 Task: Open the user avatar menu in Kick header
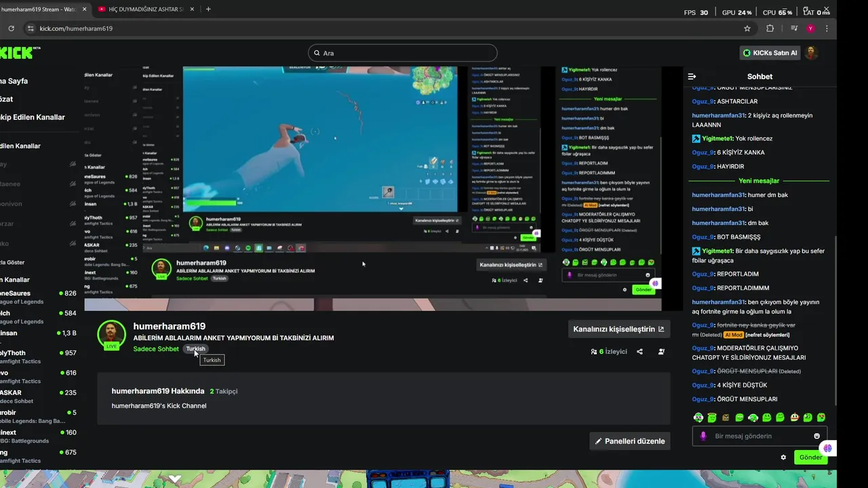(811, 53)
